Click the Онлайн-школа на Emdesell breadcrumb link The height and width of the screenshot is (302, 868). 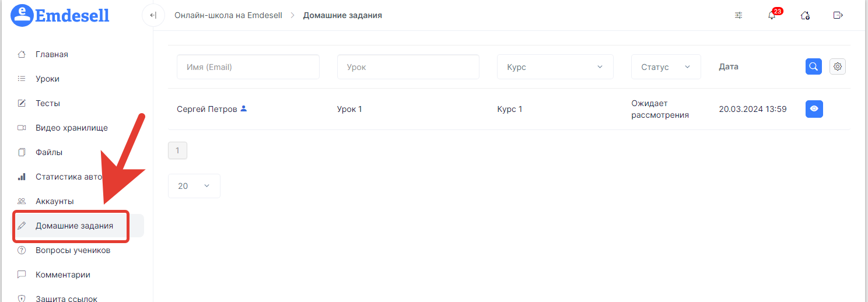tap(228, 15)
